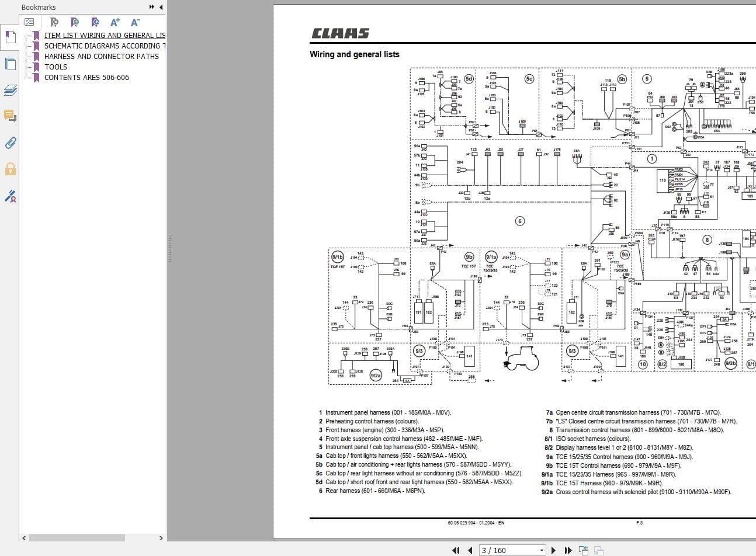
Task: Open the Comments panel
Action: click(x=10, y=116)
